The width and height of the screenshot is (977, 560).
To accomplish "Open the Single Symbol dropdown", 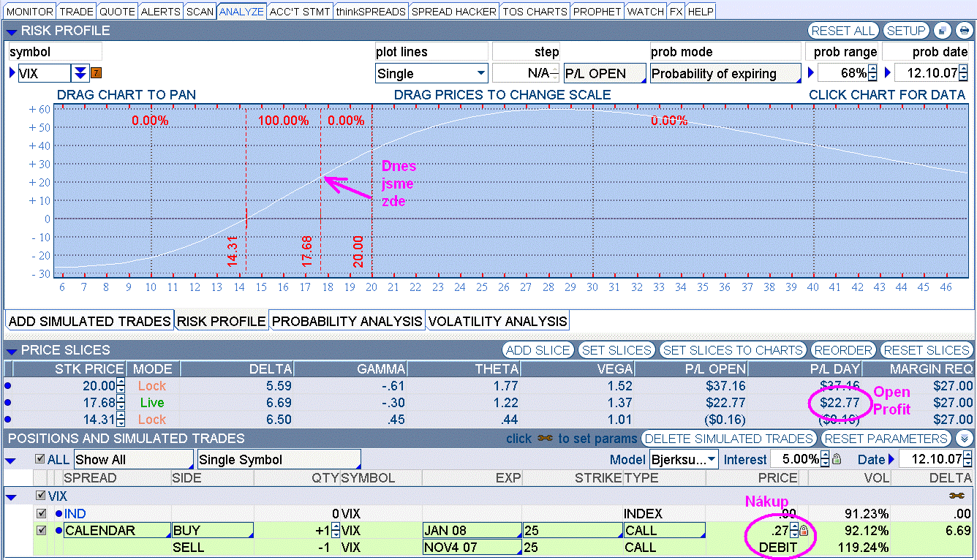I will tap(279, 459).
